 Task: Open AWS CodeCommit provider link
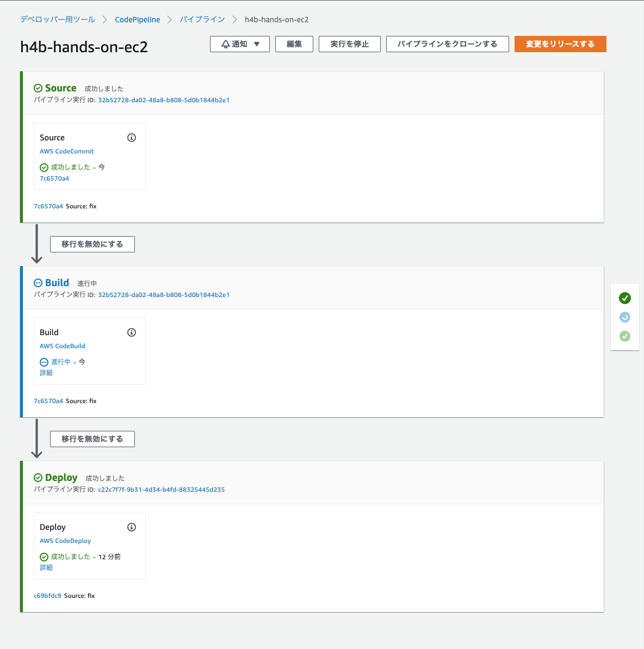click(x=67, y=151)
